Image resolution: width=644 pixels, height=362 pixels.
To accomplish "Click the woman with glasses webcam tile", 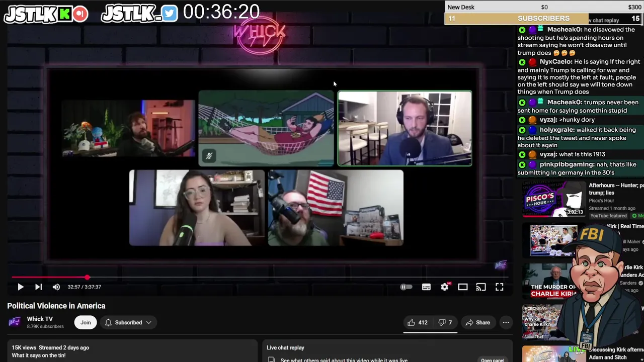I will [197, 208].
